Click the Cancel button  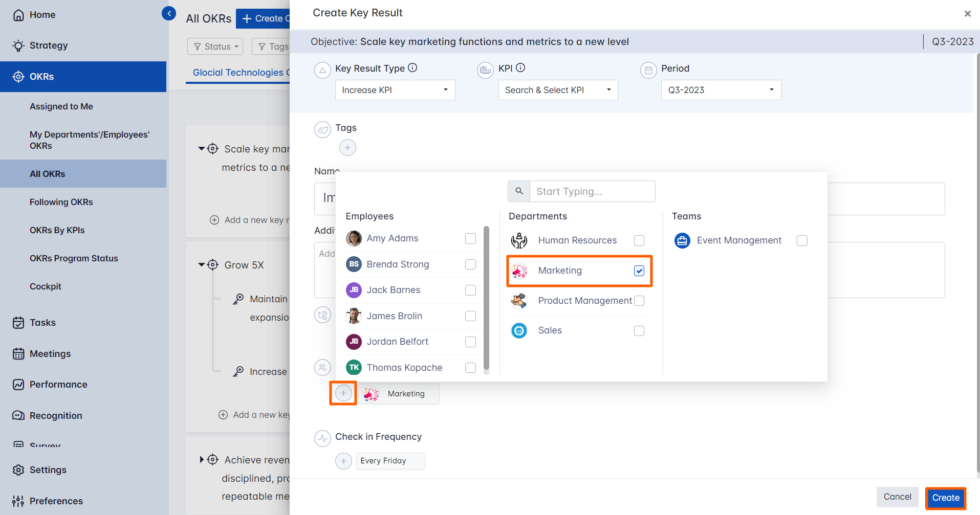click(897, 497)
